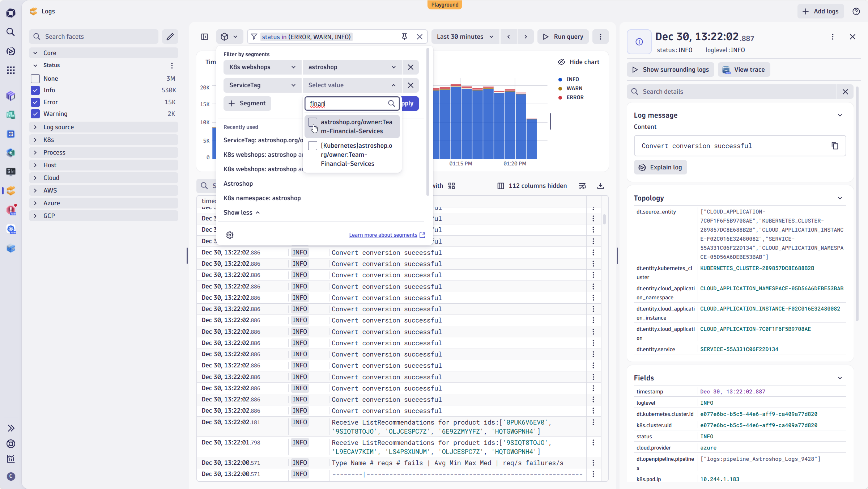Viewport: 868px width, 489px height.
Task: Open the three-dot menu on Status facet
Action: point(172,66)
